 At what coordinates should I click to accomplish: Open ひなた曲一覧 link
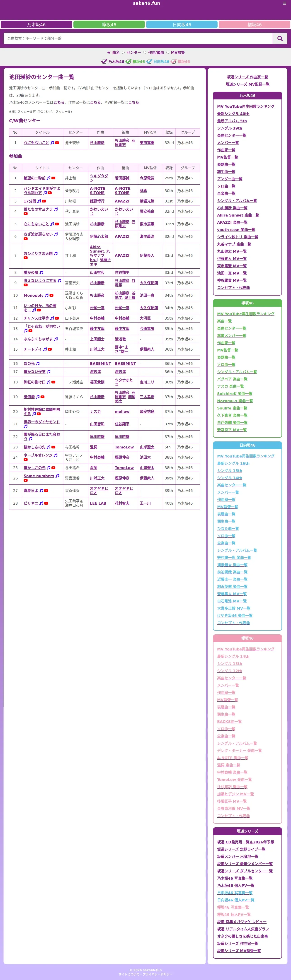pyautogui.click(x=228, y=529)
